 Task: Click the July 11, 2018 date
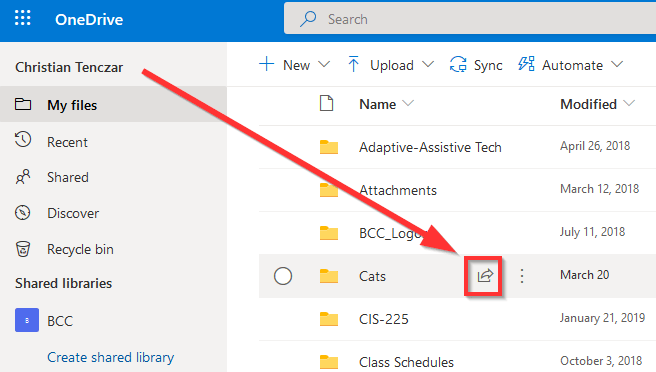pyautogui.click(x=592, y=232)
